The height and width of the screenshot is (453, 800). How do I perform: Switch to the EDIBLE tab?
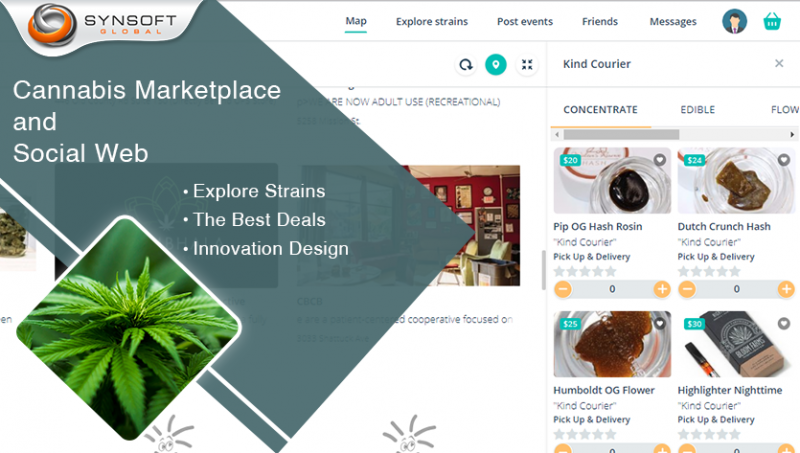697,110
